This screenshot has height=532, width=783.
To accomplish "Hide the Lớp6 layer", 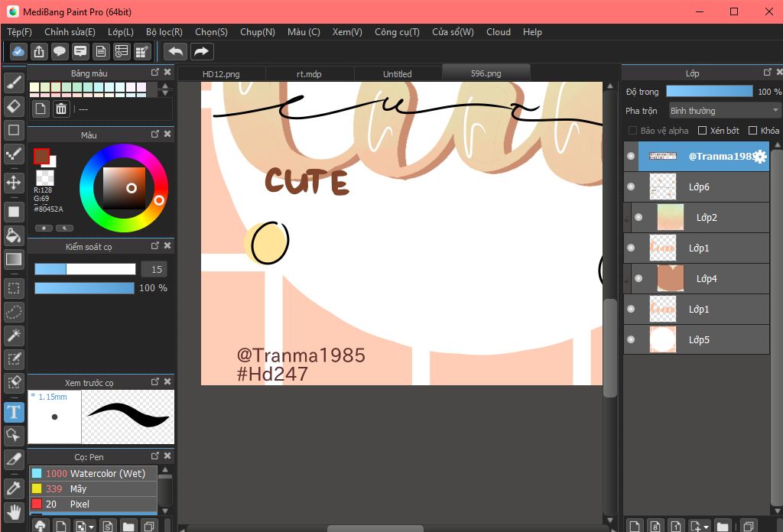I will coord(631,187).
